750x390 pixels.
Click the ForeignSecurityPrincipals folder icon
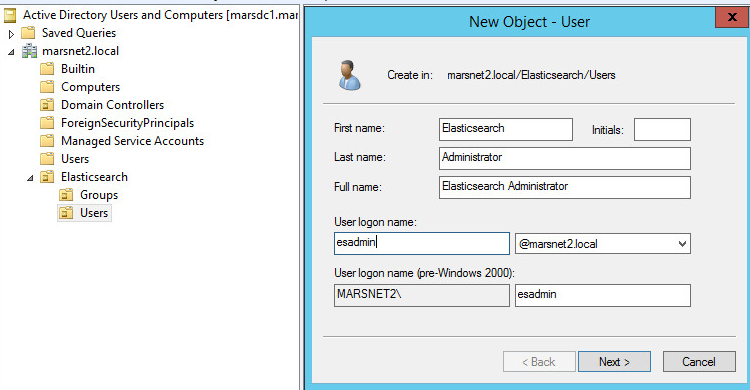47,123
